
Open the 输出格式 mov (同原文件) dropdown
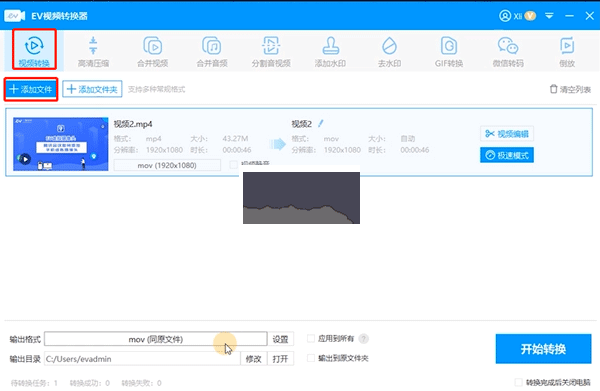tap(156, 339)
